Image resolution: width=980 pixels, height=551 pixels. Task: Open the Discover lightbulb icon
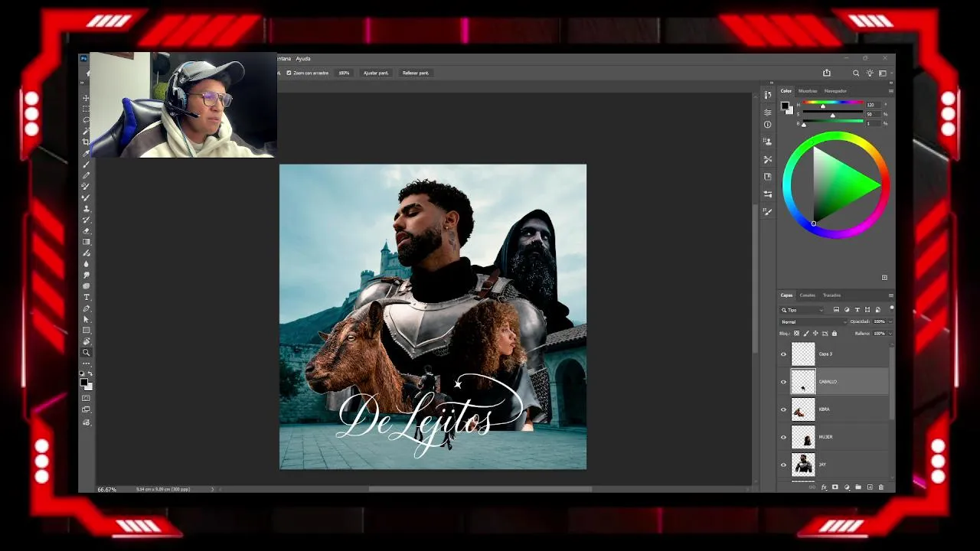tap(870, 73)
